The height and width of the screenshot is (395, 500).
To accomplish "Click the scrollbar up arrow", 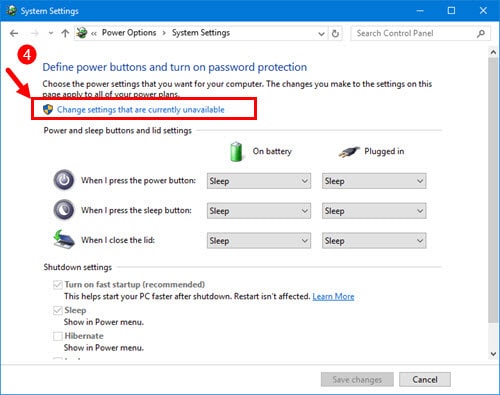I will pos(493,52).
